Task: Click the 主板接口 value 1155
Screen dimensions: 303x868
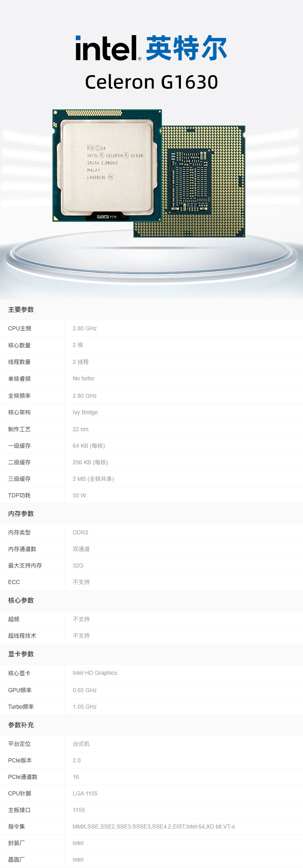Action: point(79,810)
